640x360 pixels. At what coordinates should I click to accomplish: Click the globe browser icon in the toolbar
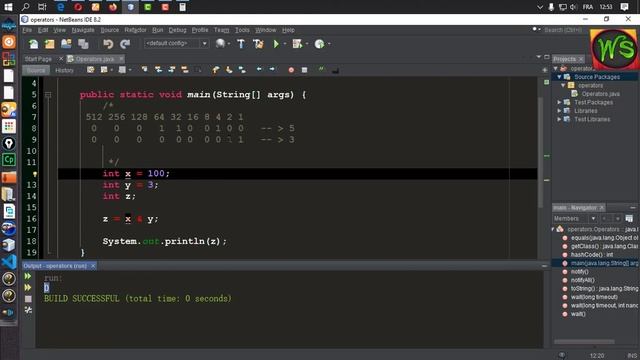coord(220,43)
